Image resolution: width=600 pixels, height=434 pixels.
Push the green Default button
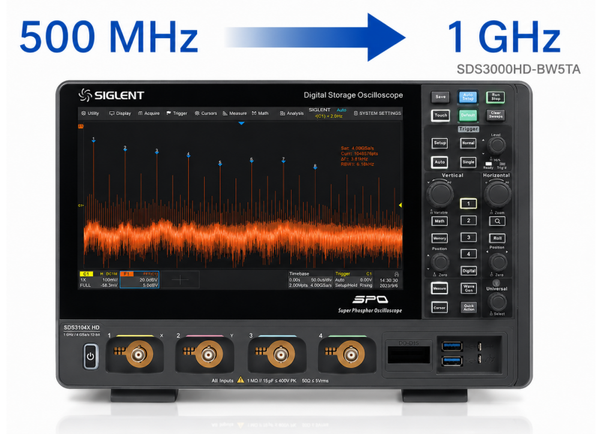(x=468, y=115)
